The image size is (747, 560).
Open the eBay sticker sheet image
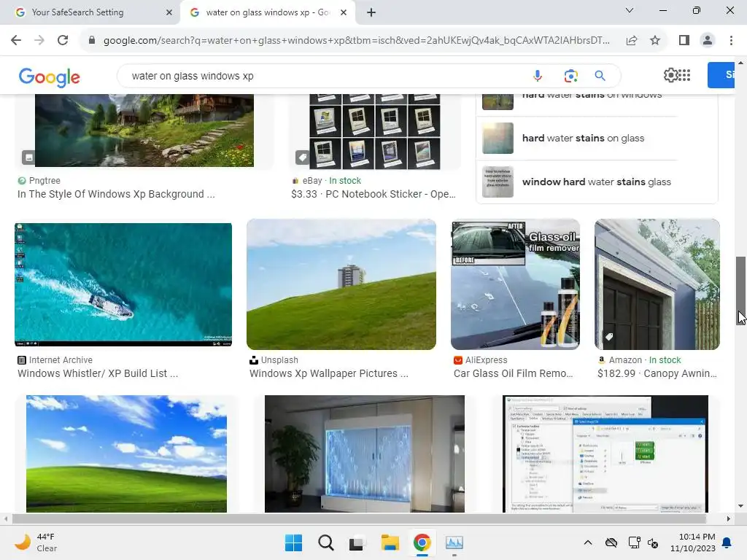(375, 131)
